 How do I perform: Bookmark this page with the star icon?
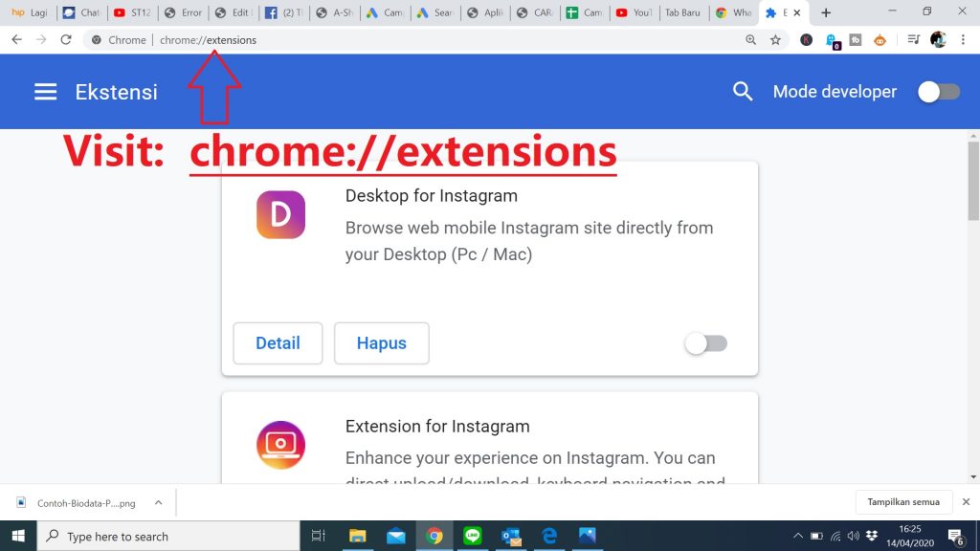pos(775,40)
